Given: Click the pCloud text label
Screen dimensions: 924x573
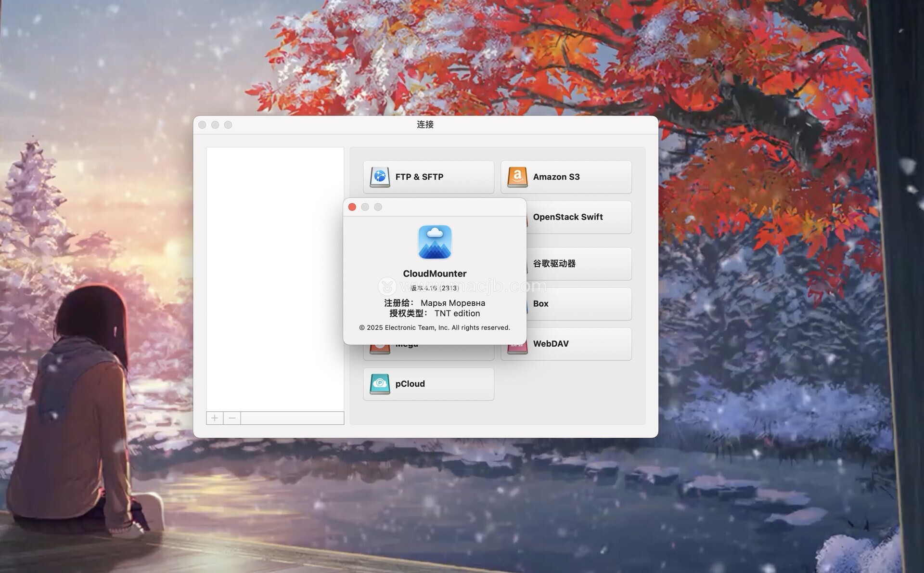Looking at the screenshot, I should [x=410, y=384].
